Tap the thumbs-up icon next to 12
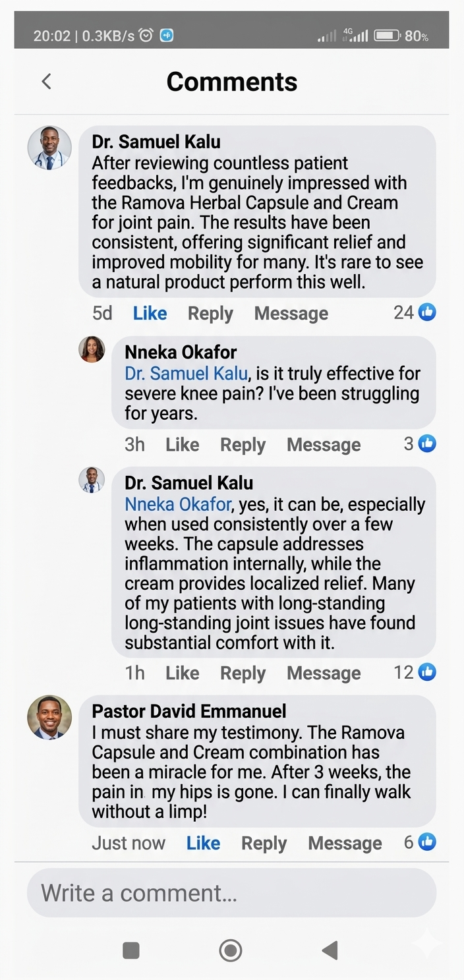 (x=427, y=672)
